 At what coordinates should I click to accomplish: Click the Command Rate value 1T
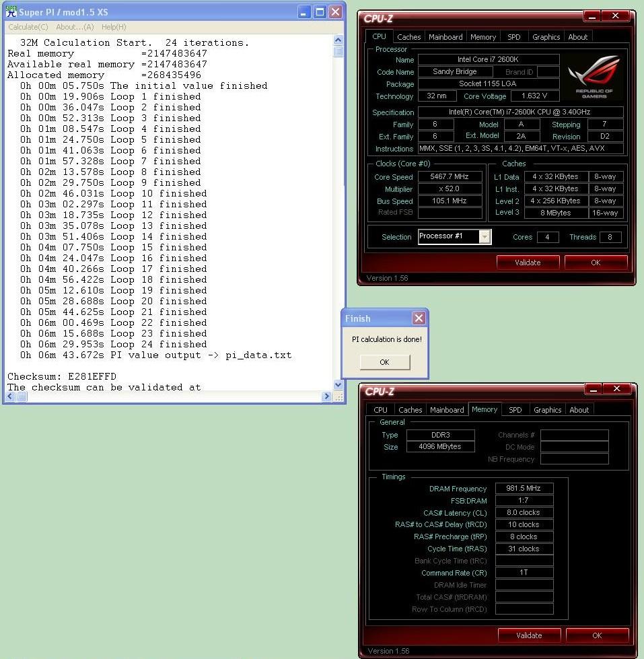pos(524,573)
